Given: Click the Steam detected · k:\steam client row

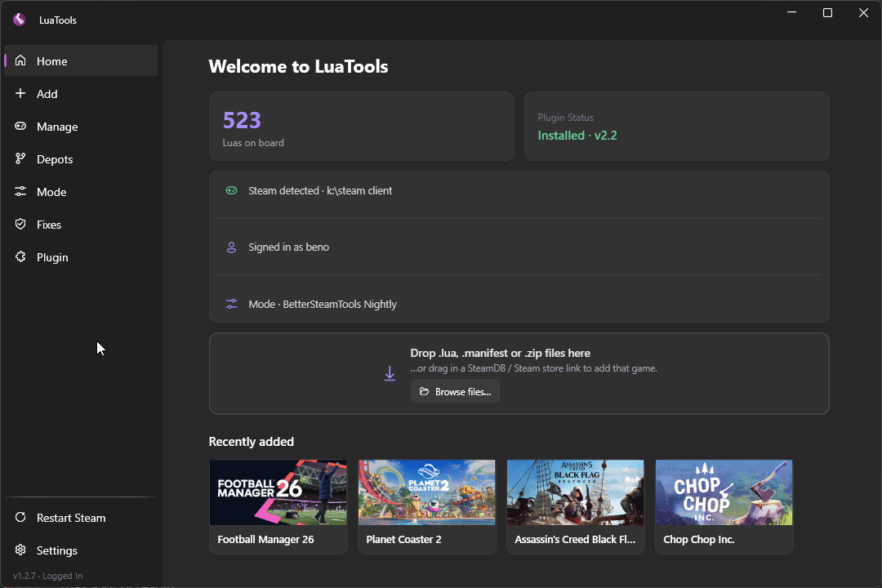Looking at the screenshot, I should click(x=519, y=190).
